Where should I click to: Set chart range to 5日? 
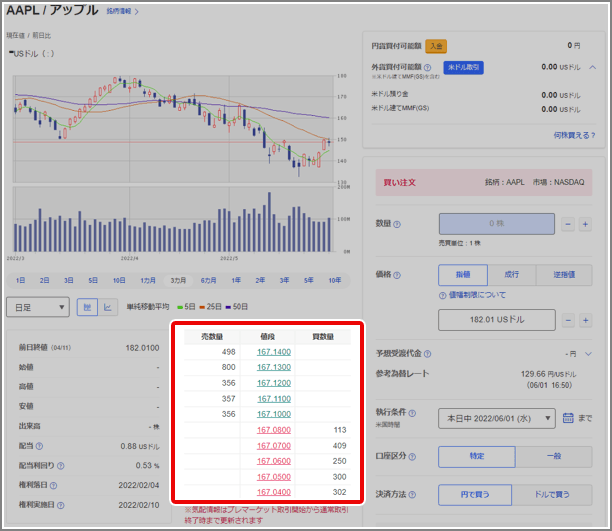coord(93,280)
